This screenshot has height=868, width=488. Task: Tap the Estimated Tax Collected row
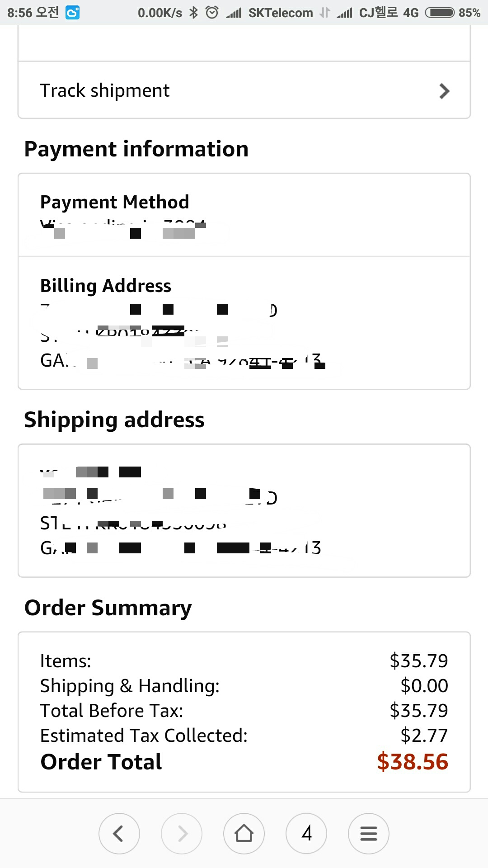coord(244,736)
